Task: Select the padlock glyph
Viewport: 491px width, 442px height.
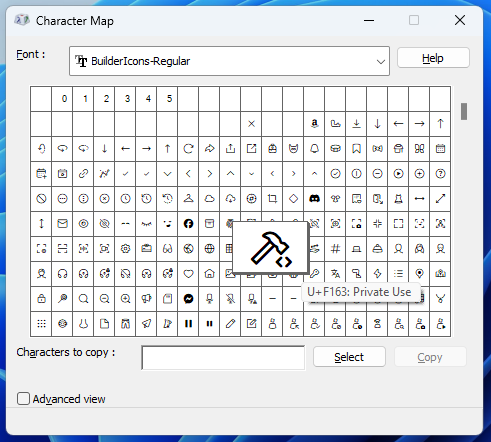Action: (41, 299)
